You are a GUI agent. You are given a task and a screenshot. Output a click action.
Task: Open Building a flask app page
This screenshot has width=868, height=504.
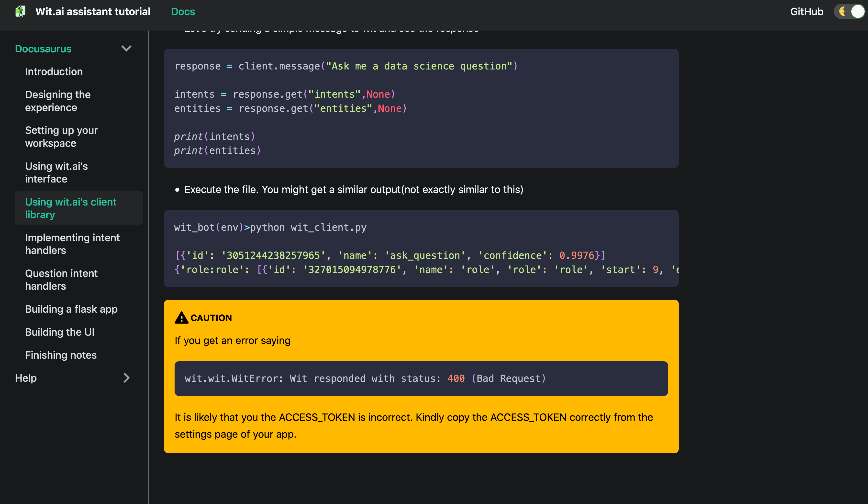(71, 309)
